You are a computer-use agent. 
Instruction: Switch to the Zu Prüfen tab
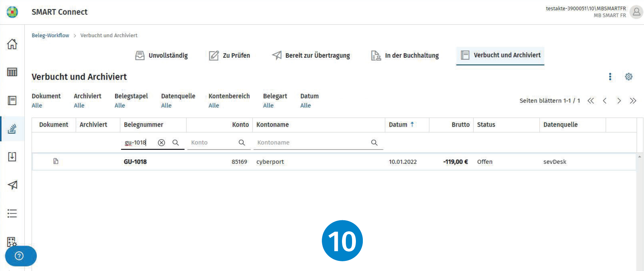click(x=229, y=55)
